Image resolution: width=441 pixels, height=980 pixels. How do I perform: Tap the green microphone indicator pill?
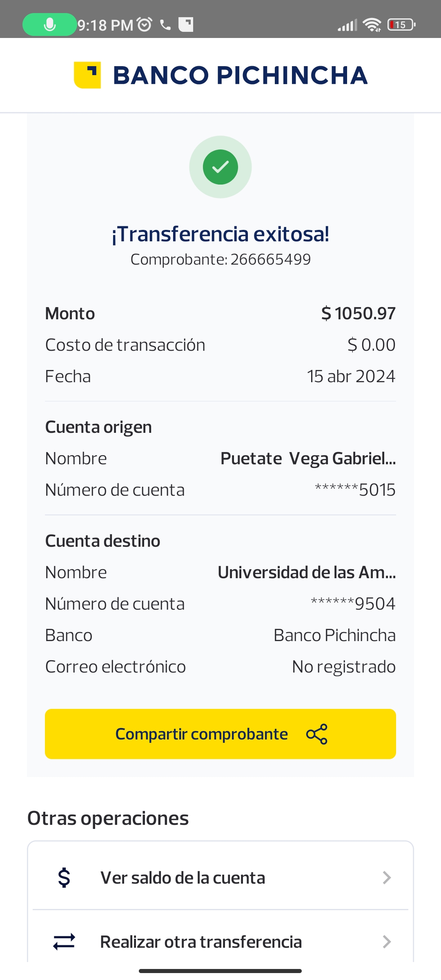tap(49, 24)
